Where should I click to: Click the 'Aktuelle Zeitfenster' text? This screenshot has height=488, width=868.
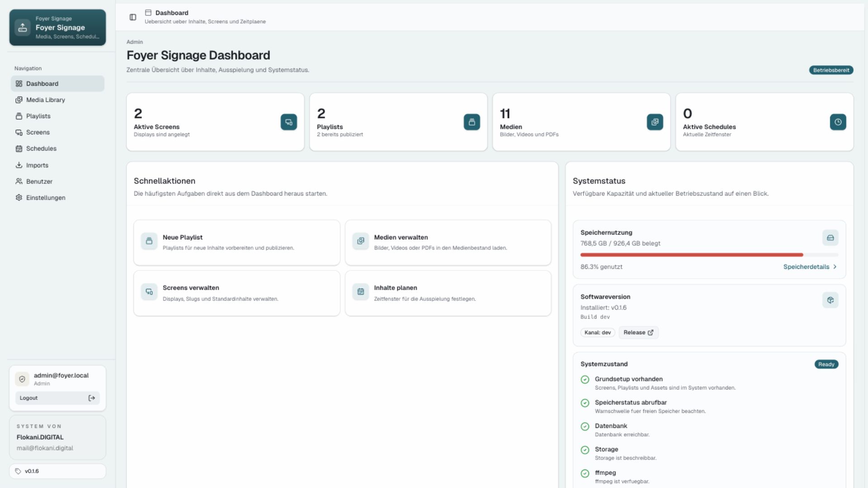pyautogui.click(x=707, y=135)
